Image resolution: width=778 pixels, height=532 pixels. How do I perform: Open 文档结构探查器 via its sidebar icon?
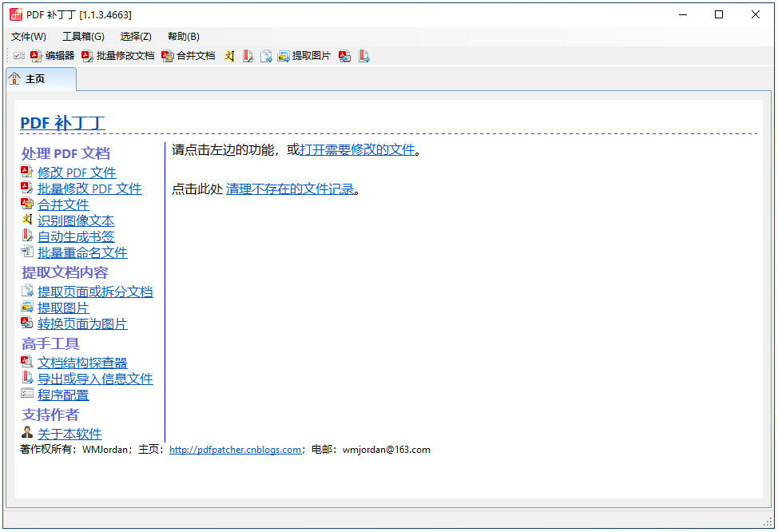point(26,361)
